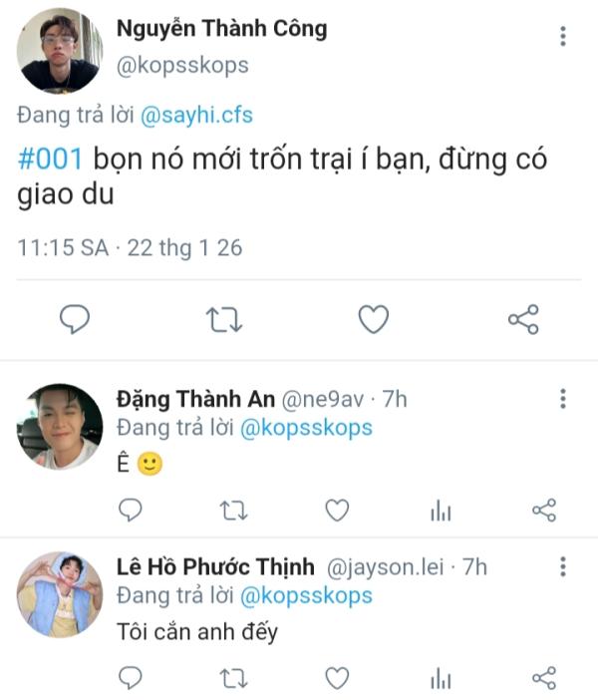The width and height of the screenshot is (598, 700).
Task: Share the main tweet by Nguyễn Thành Công
Action: coord(523,319)
